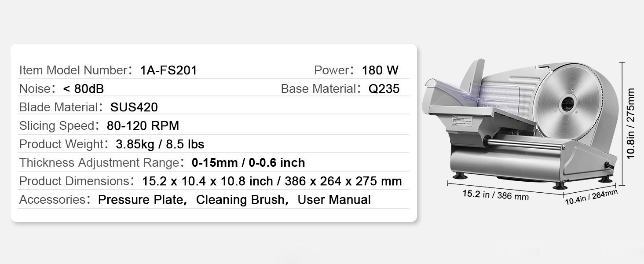Click the Accessories label
Image resolution: width=644 pixels, height=264 pixels.
tap(52, 200)
